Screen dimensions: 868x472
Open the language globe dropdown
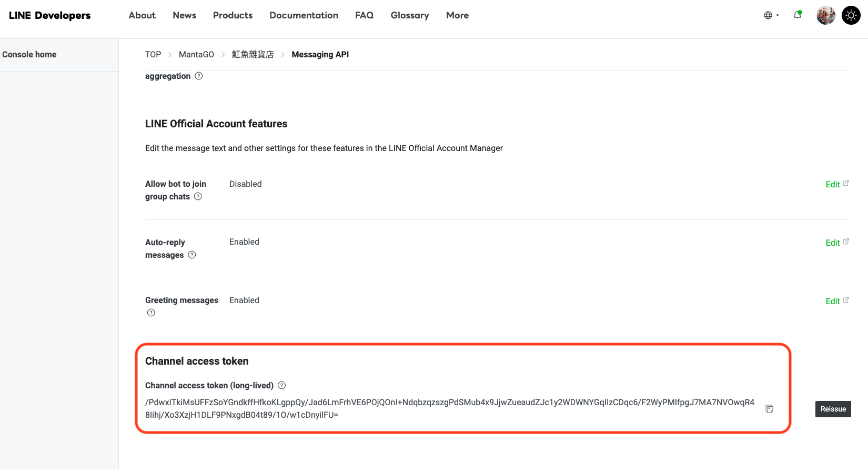[x=771, y=15]
